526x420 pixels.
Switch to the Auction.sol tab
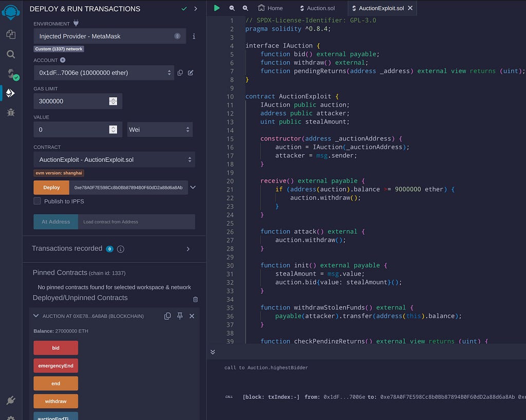pos(317,8)
